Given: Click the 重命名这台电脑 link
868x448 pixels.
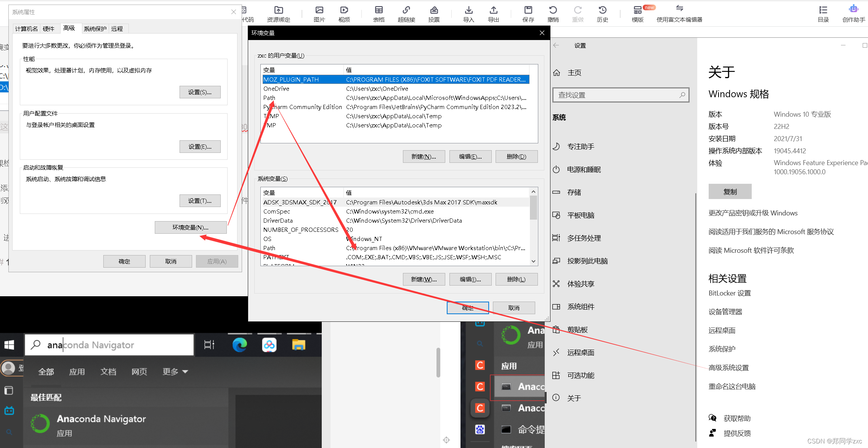Looking at the screenshot, I should (x=732, y=387).
